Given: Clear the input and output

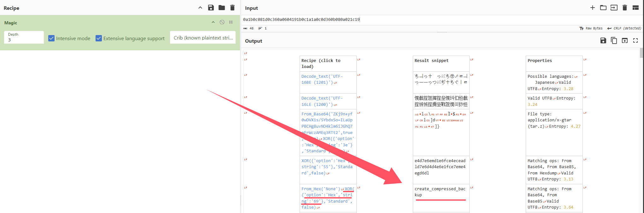Looking at the screenshot, I should click(x=625, y=8).
